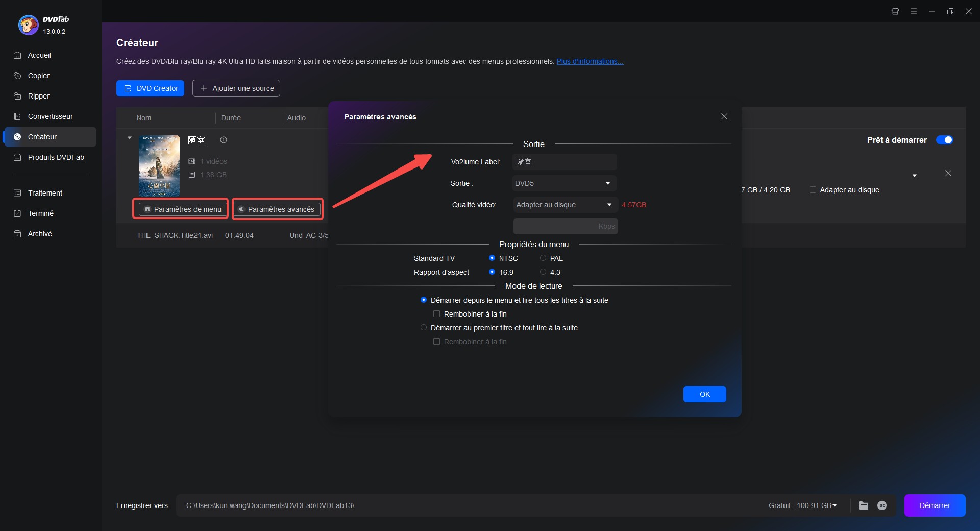
Task: Click the Produits DVDFab icon
Action: (17, 157)
